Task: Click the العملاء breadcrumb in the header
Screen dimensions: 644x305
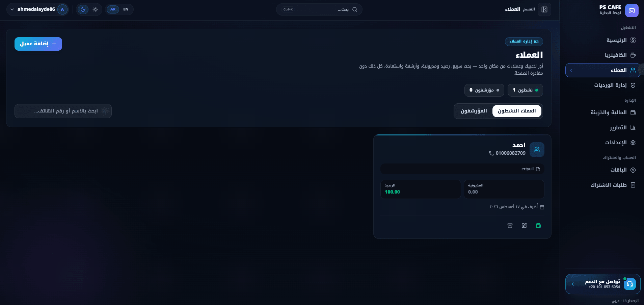Action: tap(512, 9)
